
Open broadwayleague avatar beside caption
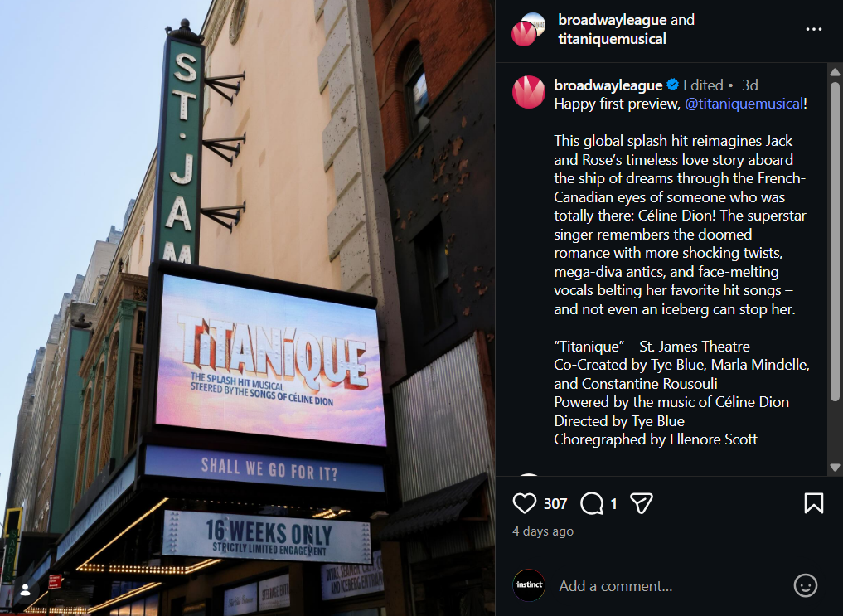point(529,92)
